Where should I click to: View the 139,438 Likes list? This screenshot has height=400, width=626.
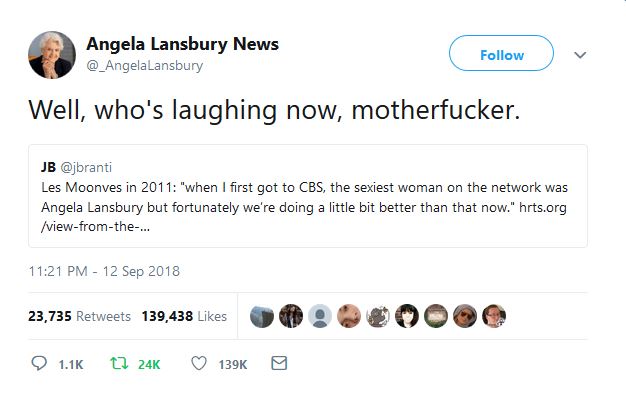184,316
